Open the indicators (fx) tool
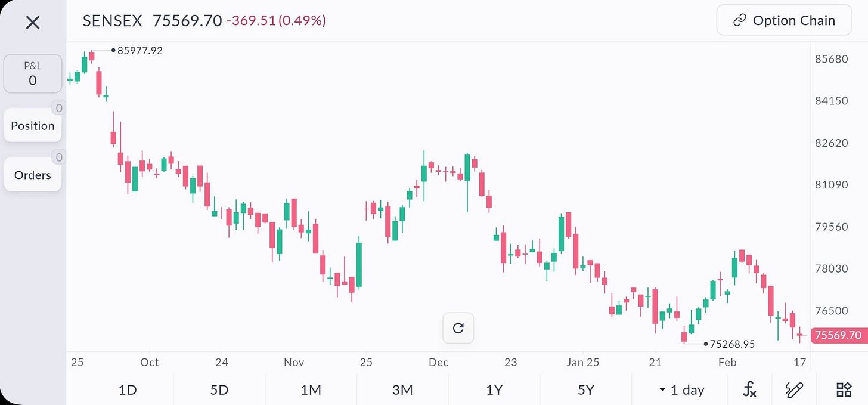The height and width of the screenshot is (405, 868). [750, 390]
